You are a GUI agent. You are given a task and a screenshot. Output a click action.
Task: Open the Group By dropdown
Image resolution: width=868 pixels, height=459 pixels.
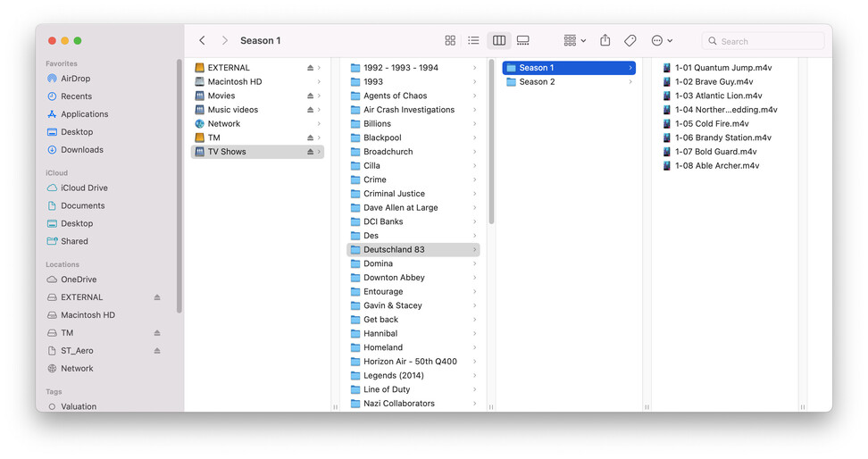(x=574, y=40)
